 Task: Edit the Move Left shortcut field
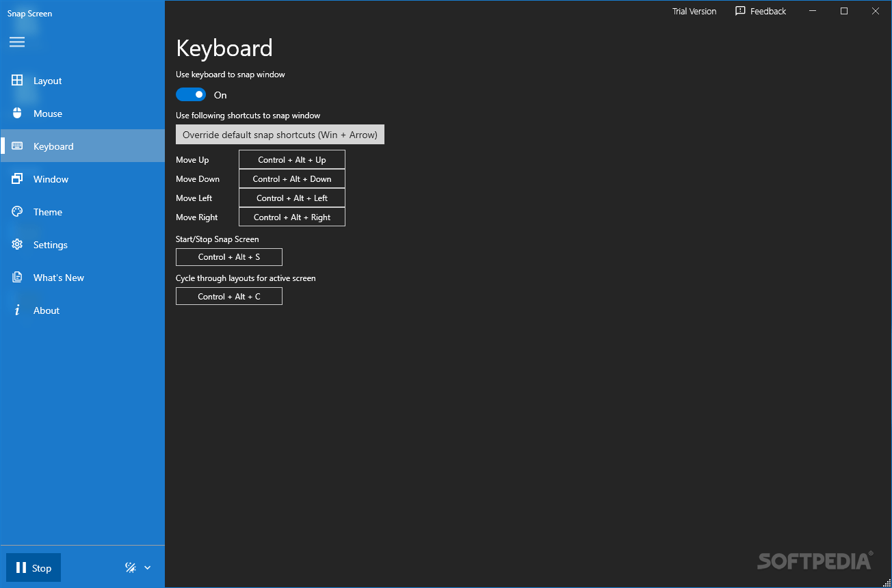292,198
